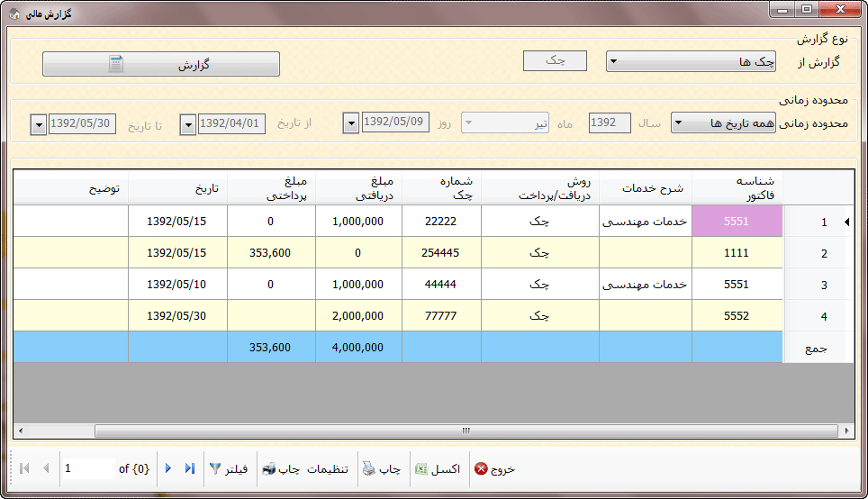Go to the next page arrow
The image size is (868, 499).
tap(168, 468)
